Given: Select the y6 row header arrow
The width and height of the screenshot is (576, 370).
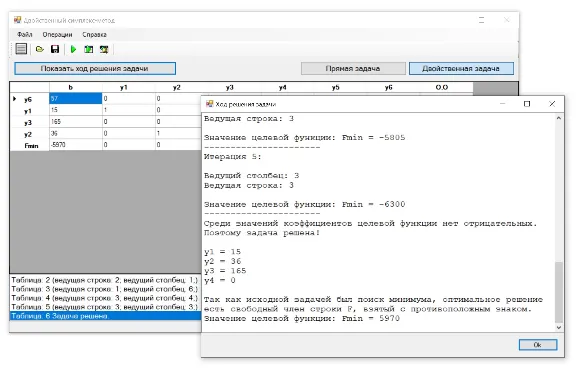Looking at the screenshot, I should (14, 98).
